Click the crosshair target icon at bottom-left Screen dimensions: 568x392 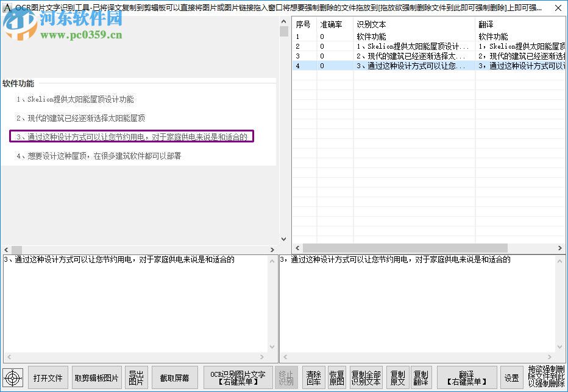click(13, 377)
